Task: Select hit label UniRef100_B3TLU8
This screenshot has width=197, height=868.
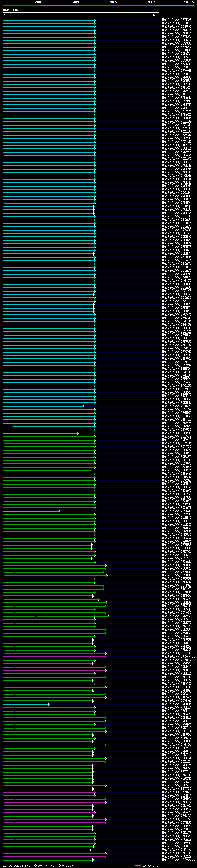Action: [x=177, y=687]
